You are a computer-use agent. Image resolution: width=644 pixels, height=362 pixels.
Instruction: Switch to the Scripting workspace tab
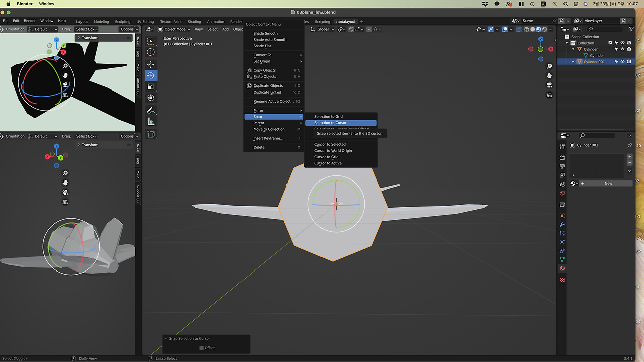coord(322,22)
